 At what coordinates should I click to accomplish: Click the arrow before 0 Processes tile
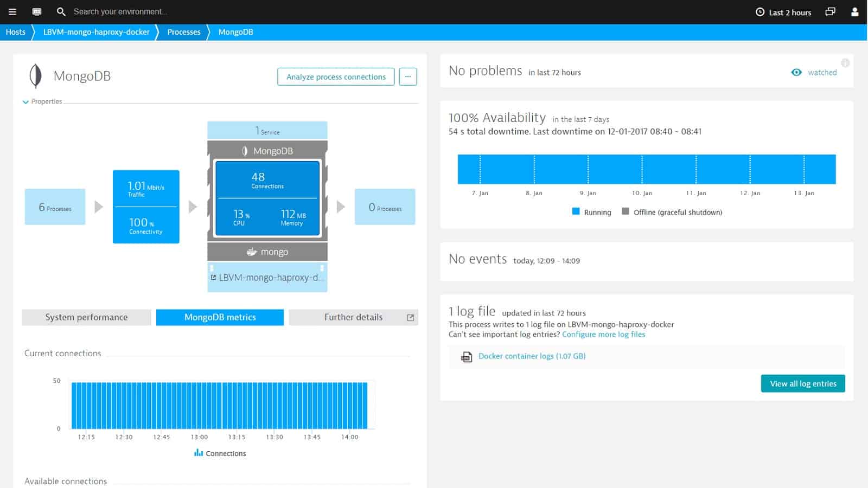tap(341, 207)
